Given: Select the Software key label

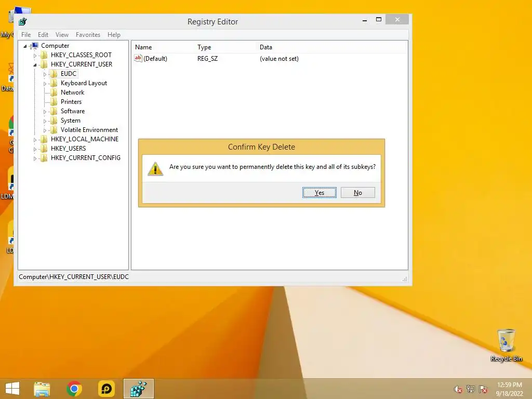Looking at the screenshot, I should (73, 111).
